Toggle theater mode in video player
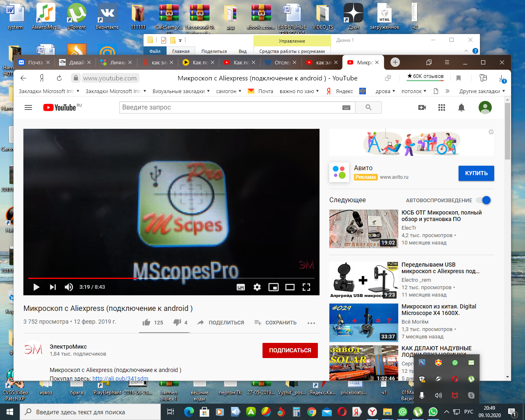This screenshot has height=420, width=525. click(290, 287)
